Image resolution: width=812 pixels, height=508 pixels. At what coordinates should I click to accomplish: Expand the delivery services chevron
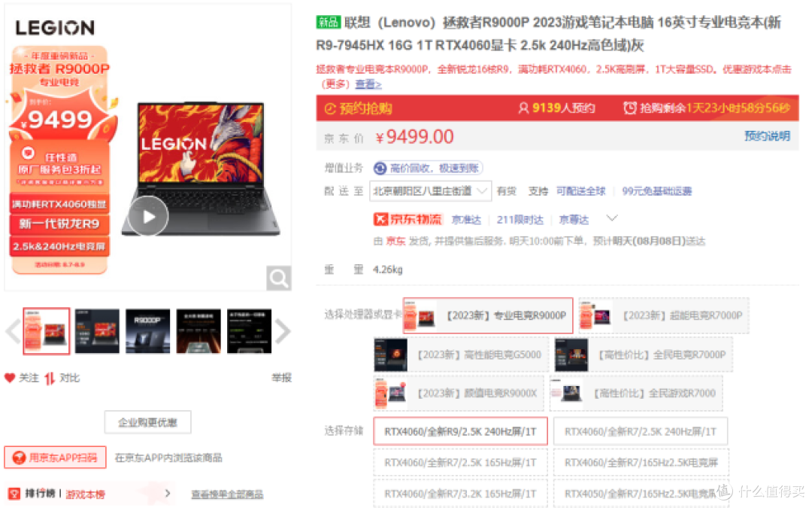click(612, 218)
